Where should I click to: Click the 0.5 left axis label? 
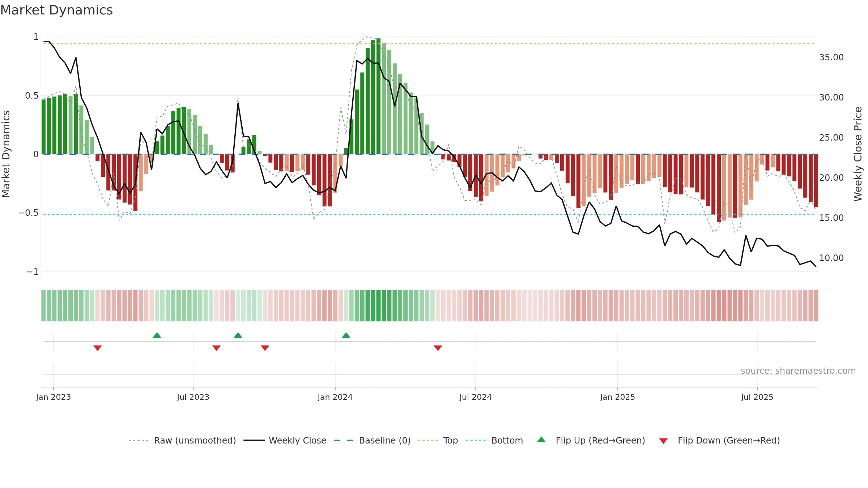pyautogui.click(x=32, y=95)
